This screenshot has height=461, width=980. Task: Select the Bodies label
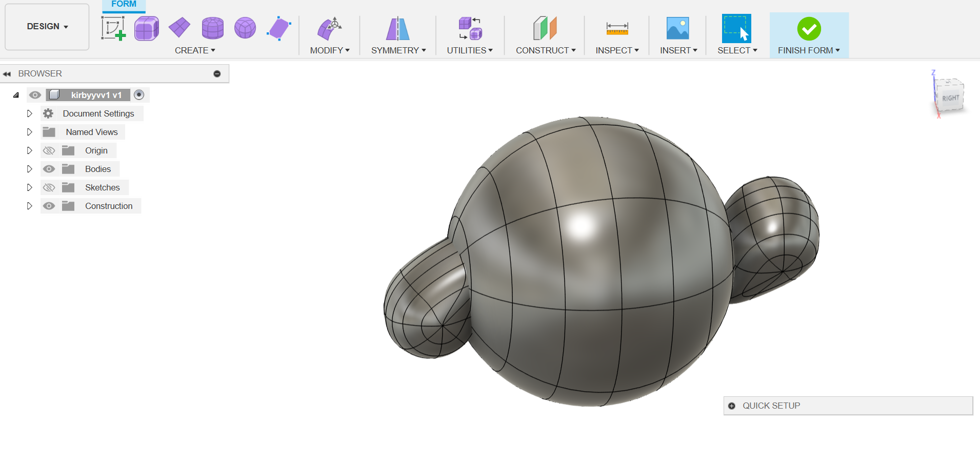click(98, 169)
